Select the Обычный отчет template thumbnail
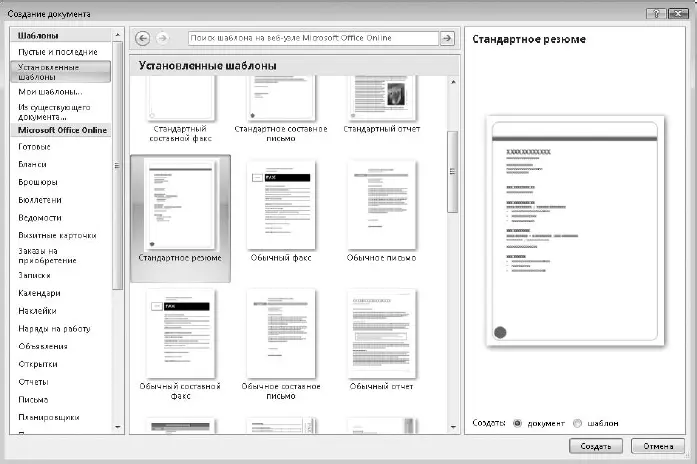The height and width of the screenshot is (464, 697). (x=380, y=333)
